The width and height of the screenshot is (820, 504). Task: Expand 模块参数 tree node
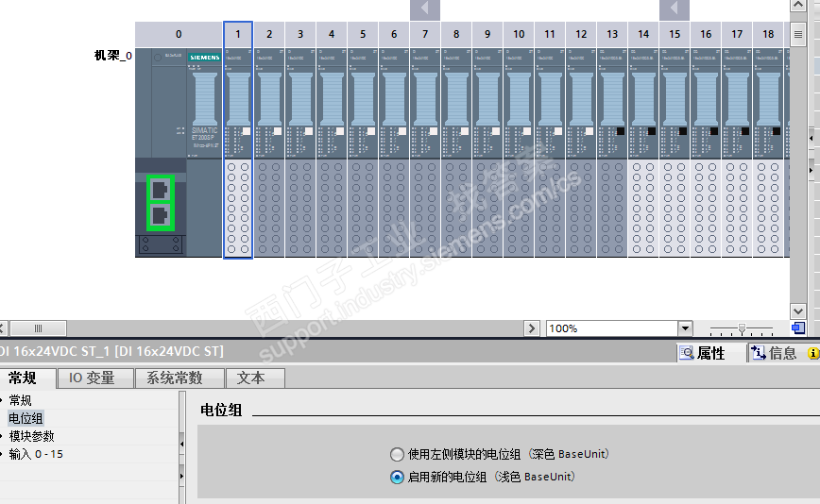[2, 436]
